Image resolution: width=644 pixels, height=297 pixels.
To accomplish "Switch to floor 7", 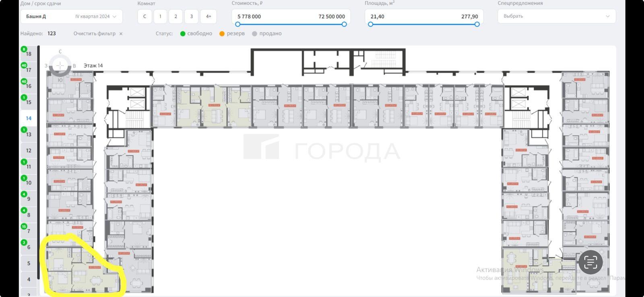I will click(28, 231).
